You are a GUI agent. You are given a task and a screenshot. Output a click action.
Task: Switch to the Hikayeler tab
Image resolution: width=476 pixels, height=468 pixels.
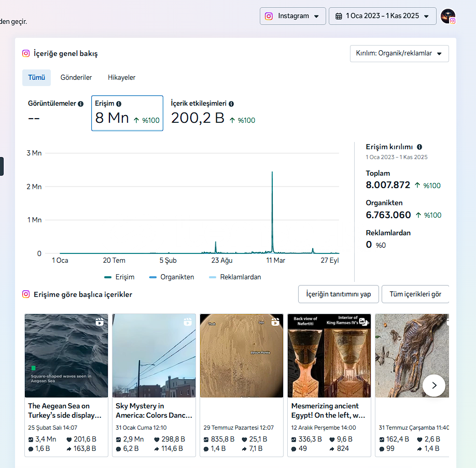click(x=121, y=78)
